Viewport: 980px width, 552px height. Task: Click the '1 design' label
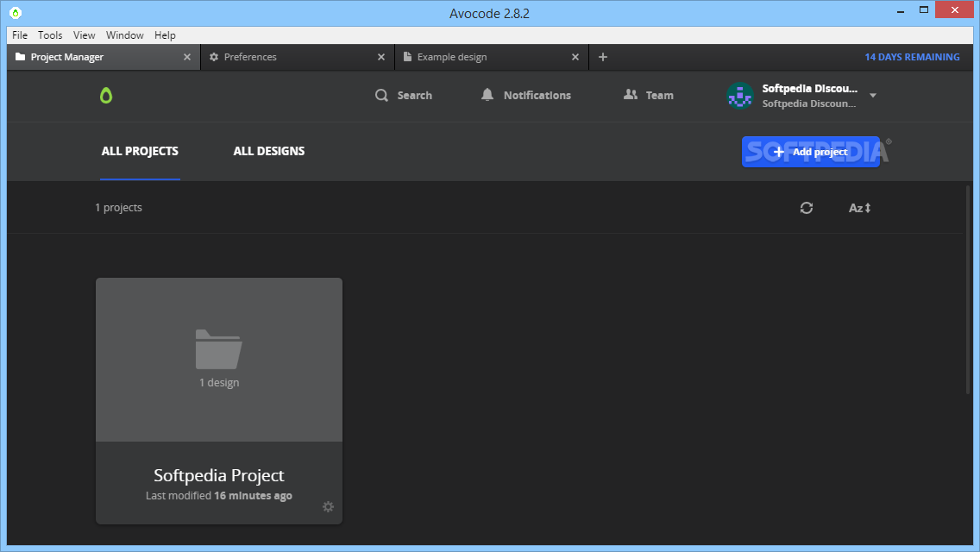point(219,383)
